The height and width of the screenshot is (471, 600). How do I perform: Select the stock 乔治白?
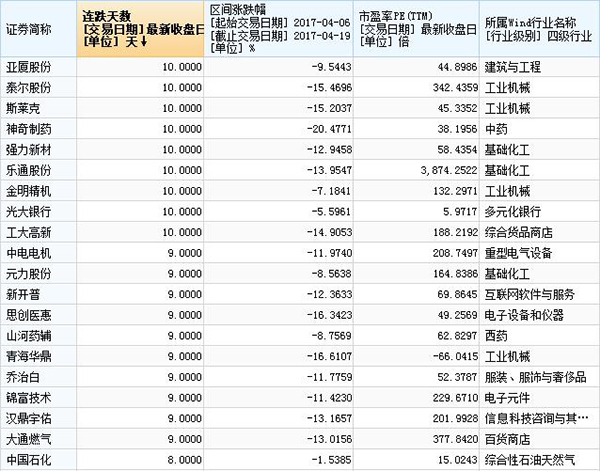coord(23,377)
